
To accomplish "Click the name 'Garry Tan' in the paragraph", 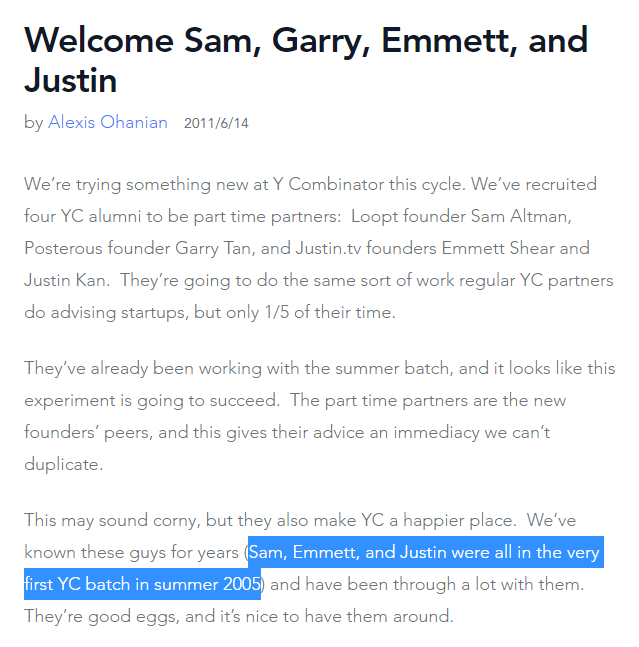I will pos(215,249).
